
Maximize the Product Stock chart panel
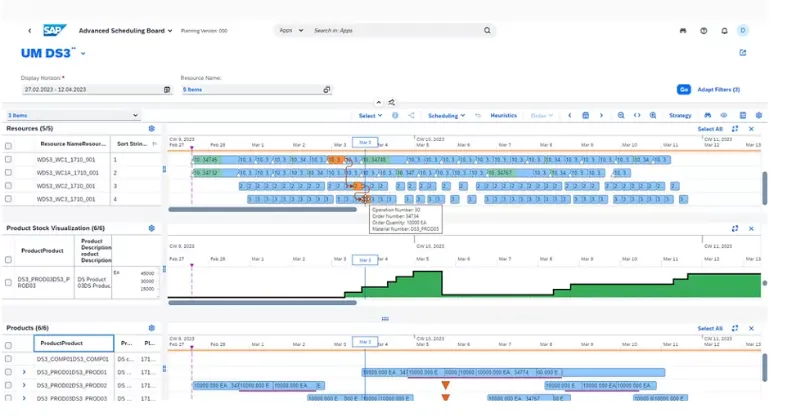point(735,228)
